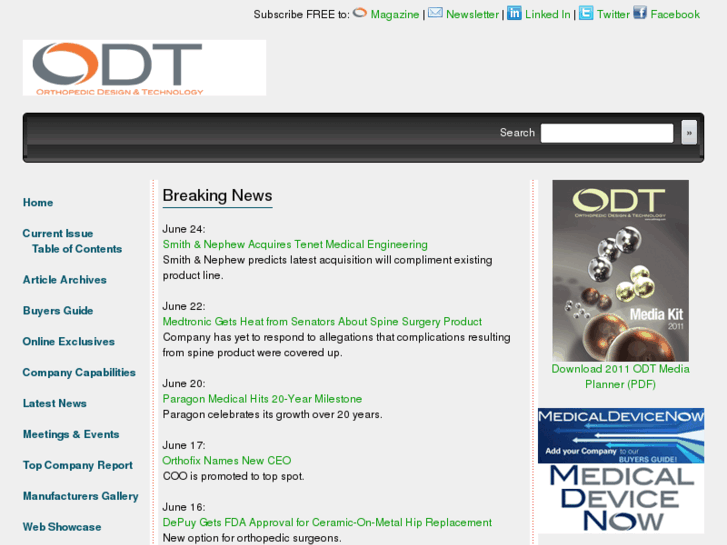
Task: Follow the Twitter text link
Action: [x=612, y=14]
